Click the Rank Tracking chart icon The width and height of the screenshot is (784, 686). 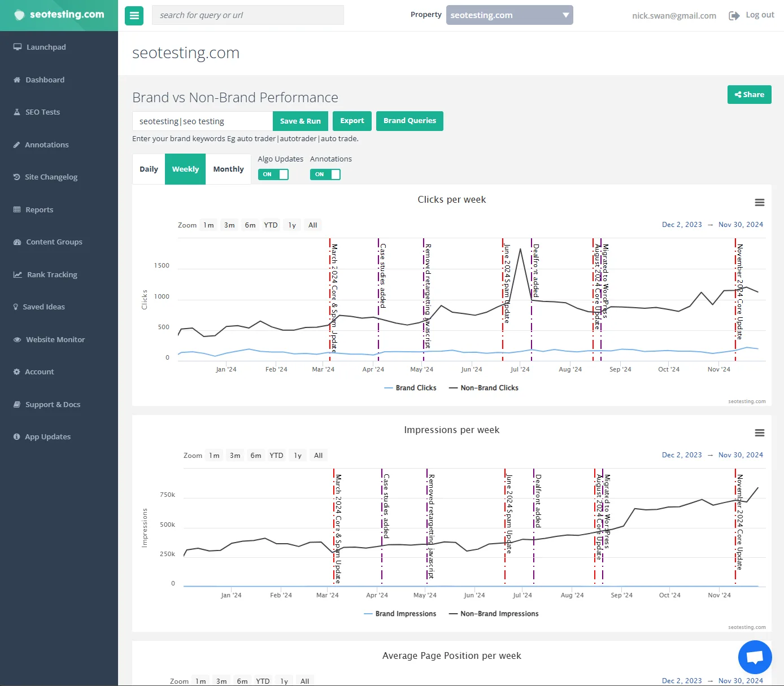click(x=18, y=275)
